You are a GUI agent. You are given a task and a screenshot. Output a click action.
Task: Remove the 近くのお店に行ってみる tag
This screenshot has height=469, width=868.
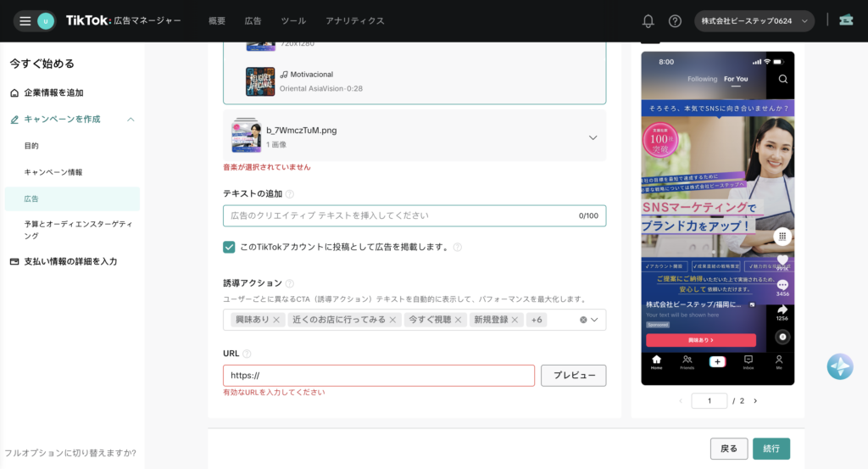pyautogui.click(x=392, y=320)
